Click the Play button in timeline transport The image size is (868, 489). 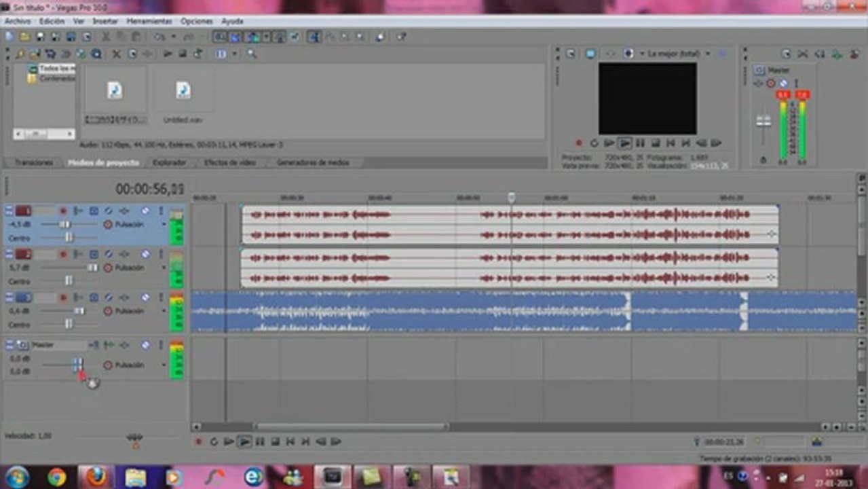pyautogui.click(x=244, y=441)
